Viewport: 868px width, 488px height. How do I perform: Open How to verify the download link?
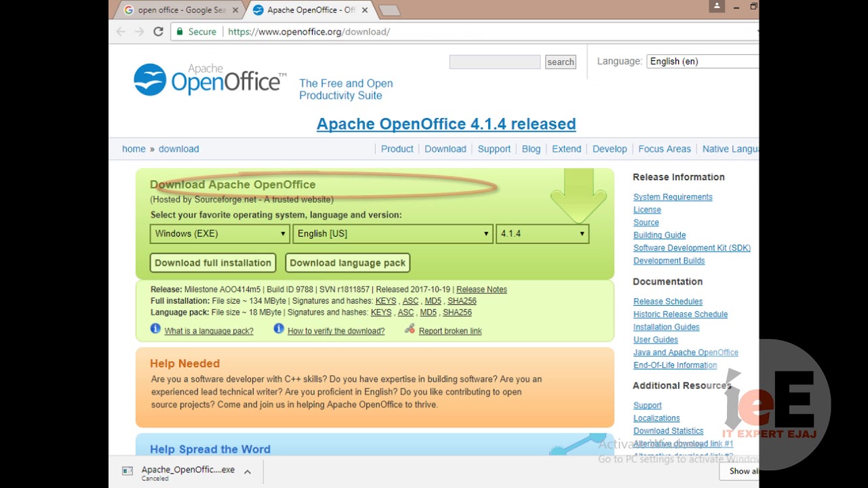tap(336, 331)
